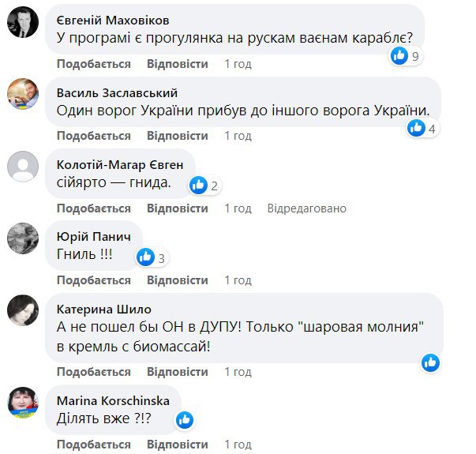Click like reaction icon on Євгеній Маховіков's comment
This screenshot has height=454, width=476.
click(401, 55)
